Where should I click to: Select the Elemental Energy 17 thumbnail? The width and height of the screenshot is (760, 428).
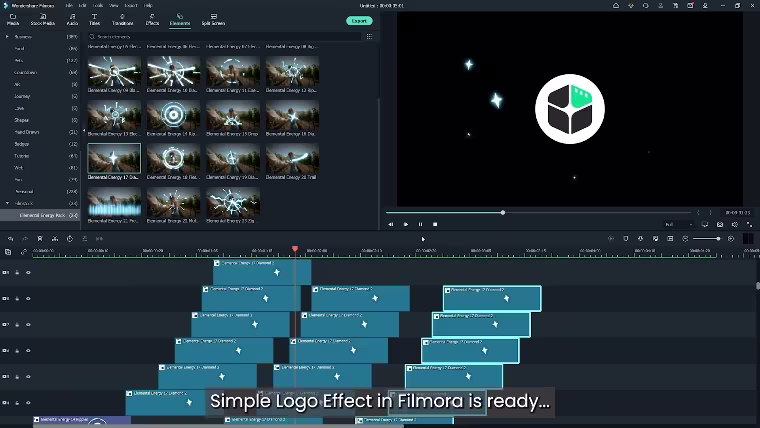tap(114, 158)
